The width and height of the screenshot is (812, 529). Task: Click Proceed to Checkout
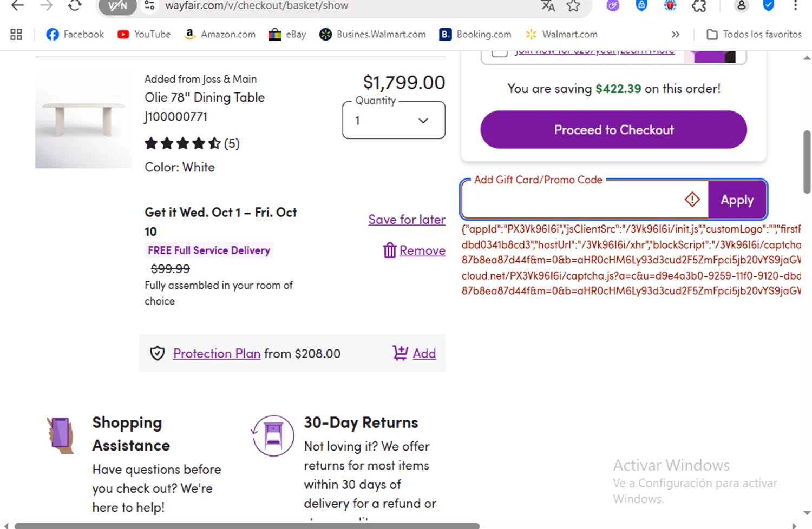click(x=613, y=130)
